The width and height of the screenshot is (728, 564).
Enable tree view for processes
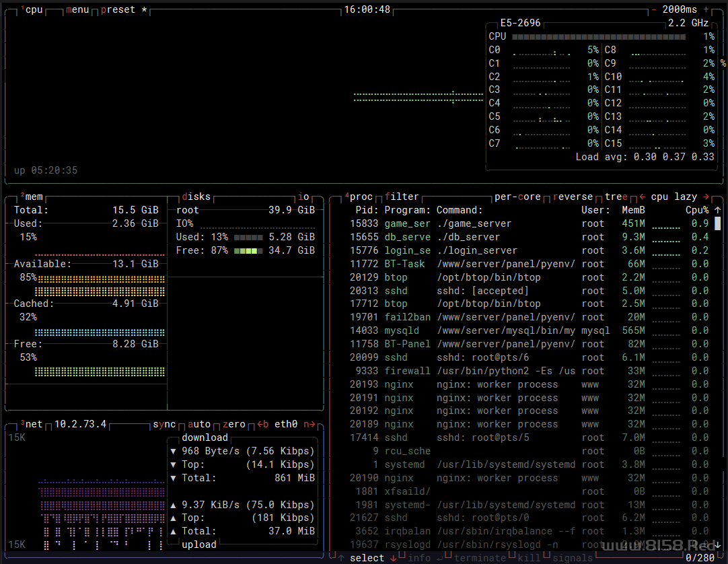[616, 197]
